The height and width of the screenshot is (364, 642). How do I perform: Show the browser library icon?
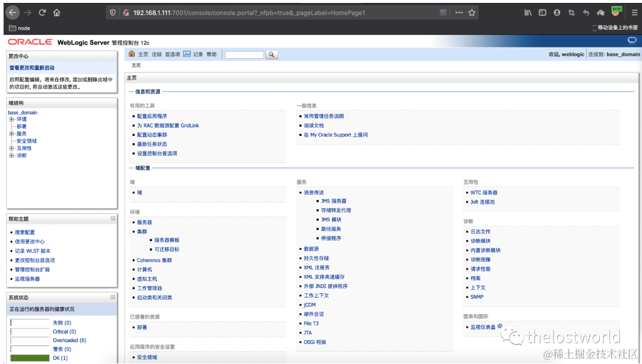pyautogui.click(x=528, y=12)
